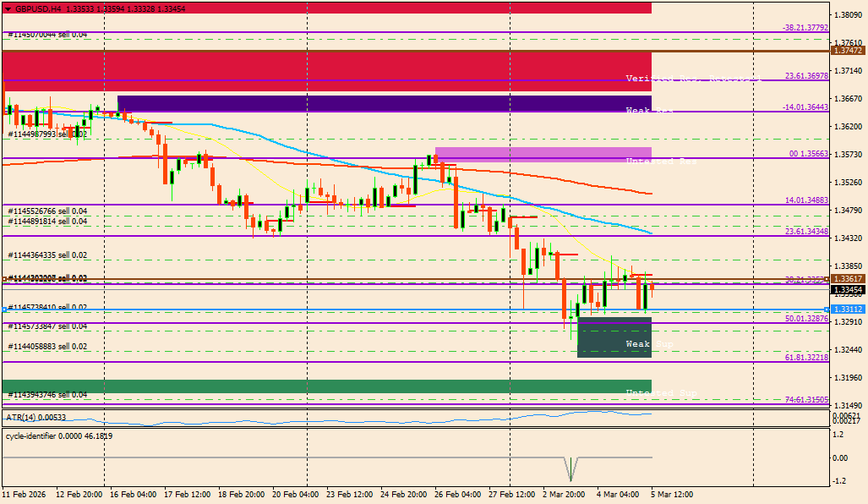Pick order label #1144364335 sell 0.02
The height and width of the screenshot is (504, 868).
tap(47, 255)
